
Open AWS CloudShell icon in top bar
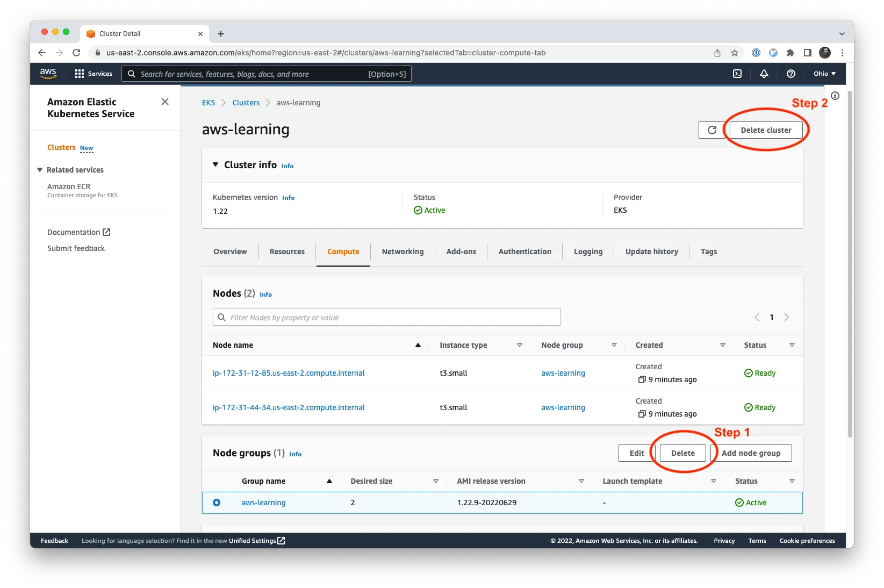point(737,74)
